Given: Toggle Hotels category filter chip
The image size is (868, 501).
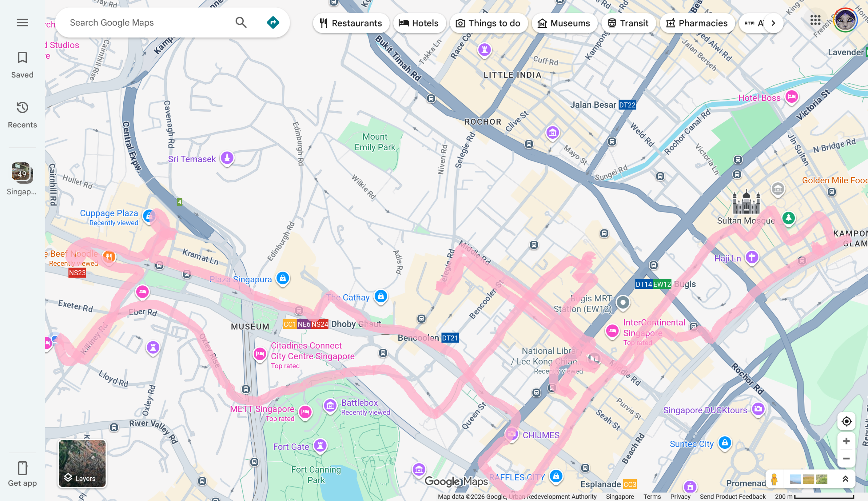Looking at the screenshot, I should pos(419,23).
